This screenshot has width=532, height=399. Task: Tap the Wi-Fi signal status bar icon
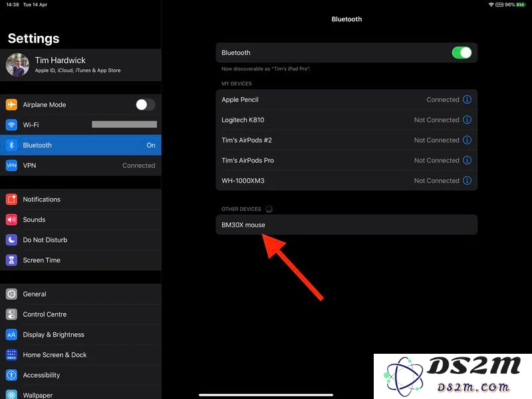pyautogui.click(x=491, y=5)
